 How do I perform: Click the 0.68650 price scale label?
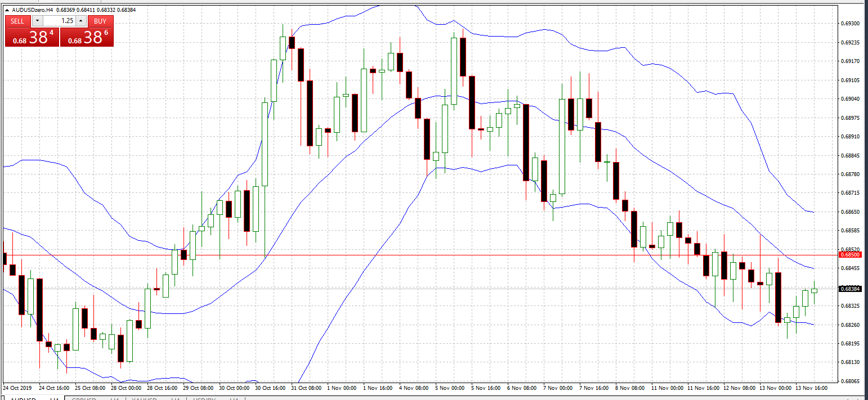[x=850, y=212]
